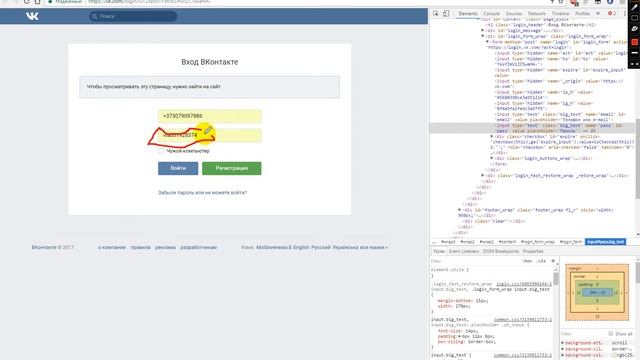Screen dimensions: 640x360
Task: Click the rgb color swatch beside background-color
Action: pos(615,356)
